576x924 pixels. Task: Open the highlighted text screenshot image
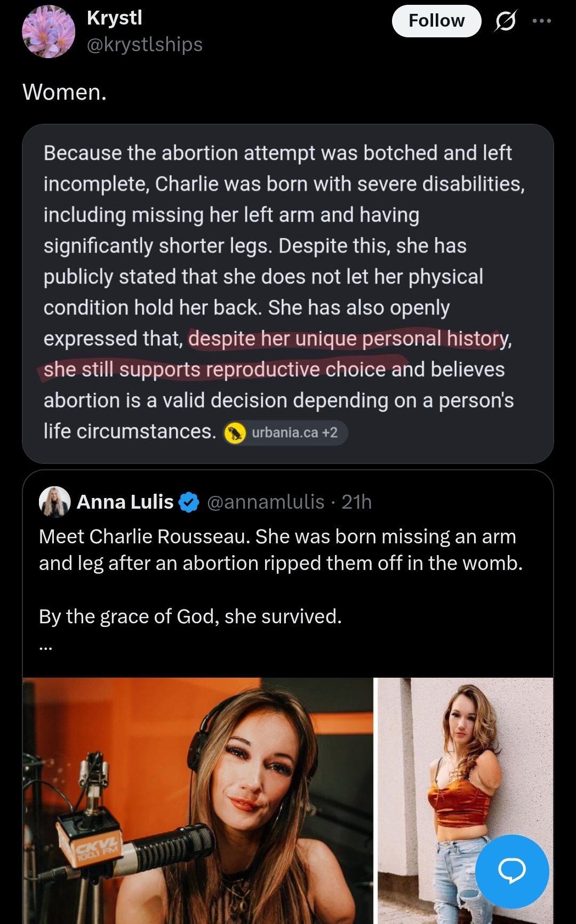pyautogui.click(x=288, y=294)
